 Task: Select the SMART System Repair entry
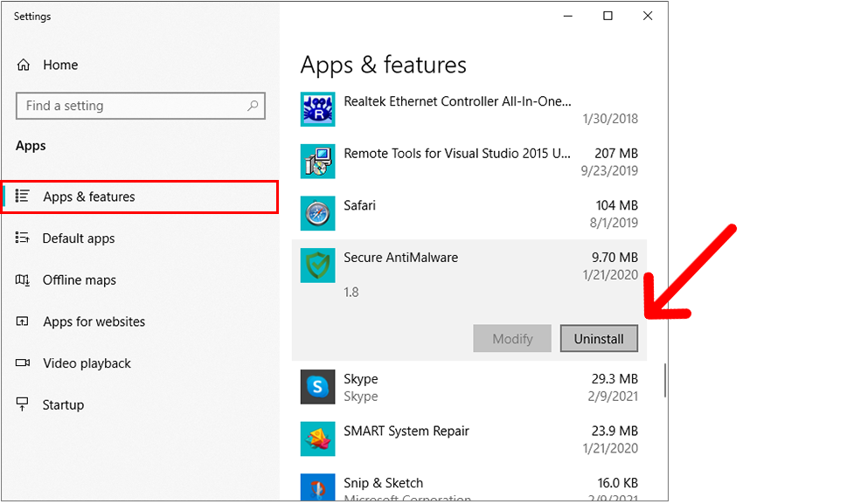tap(469, 438)
